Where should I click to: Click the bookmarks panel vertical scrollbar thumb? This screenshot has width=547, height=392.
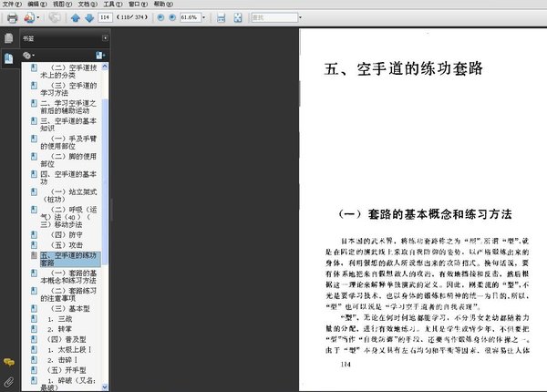(x=105, y=181)
